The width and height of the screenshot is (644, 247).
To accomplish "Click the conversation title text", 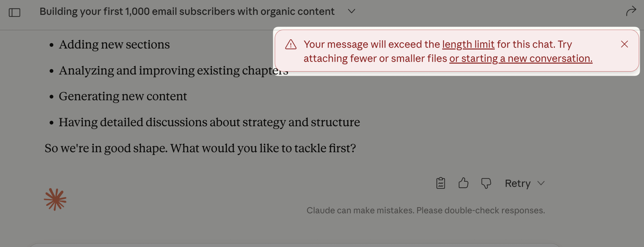I will coord(187,11).
